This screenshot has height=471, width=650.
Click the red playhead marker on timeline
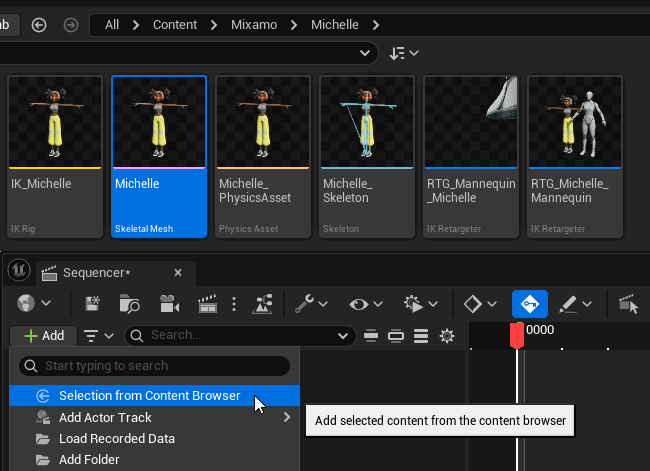coord(517,336)
